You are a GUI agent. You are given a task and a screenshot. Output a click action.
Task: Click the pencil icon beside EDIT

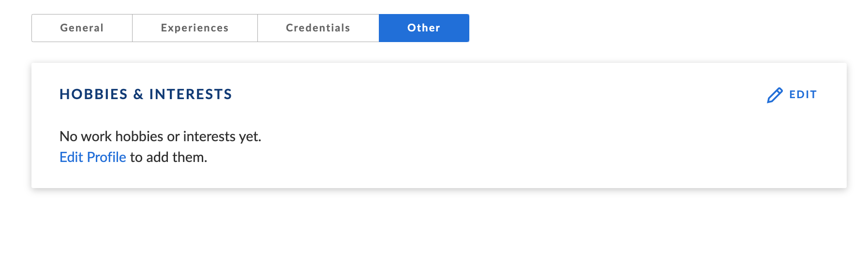pos(774,95)
